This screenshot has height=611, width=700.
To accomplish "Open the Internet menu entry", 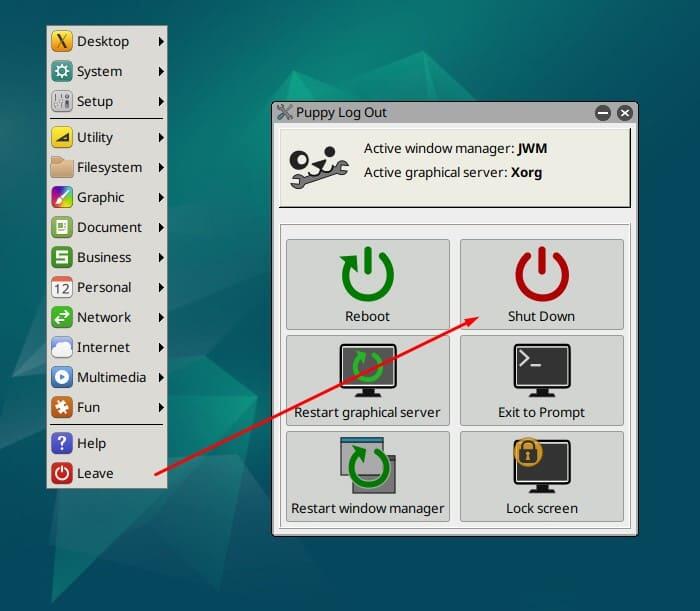I will pyautogui.click(x=107, y=347).
